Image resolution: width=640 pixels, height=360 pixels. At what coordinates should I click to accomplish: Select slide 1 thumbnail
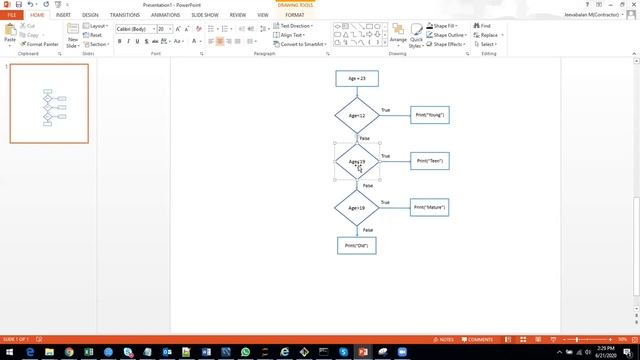point(49,103)
